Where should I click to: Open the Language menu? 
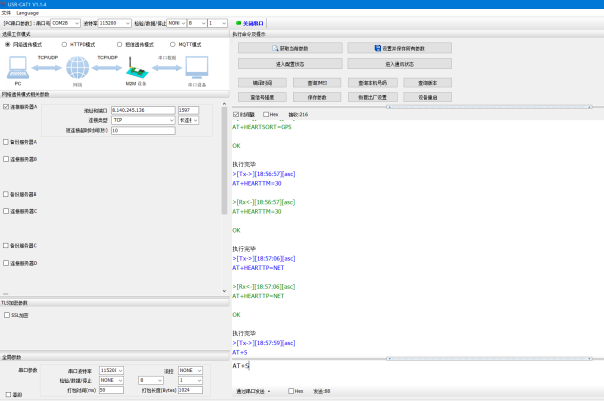click(29, 12)
